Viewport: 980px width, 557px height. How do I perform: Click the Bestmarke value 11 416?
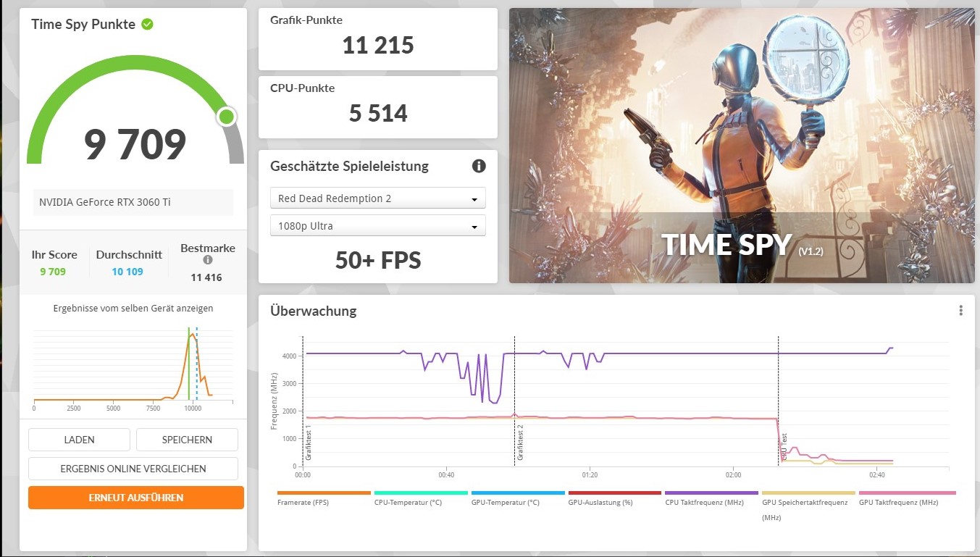[206, 277]
